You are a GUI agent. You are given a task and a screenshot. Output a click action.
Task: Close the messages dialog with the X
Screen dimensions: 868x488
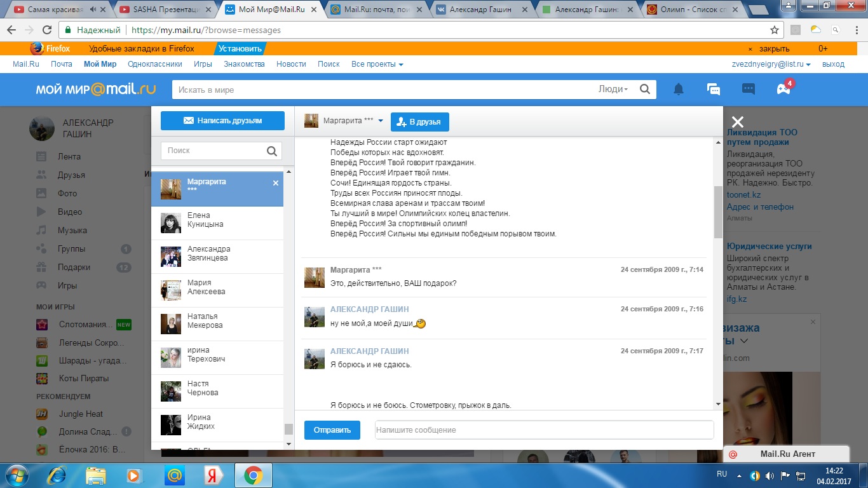[x=737, y=122]
